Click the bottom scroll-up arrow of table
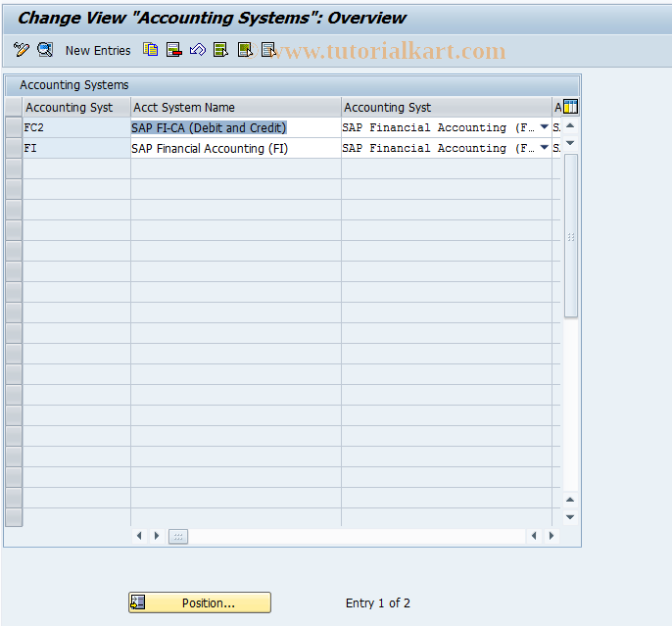Viewport: 672px width, 626px height. 570,500
